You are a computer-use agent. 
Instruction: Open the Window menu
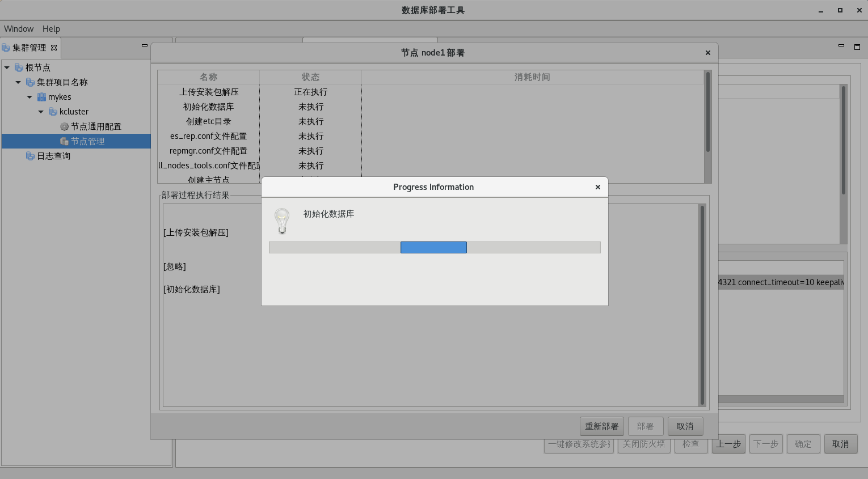point(19,28)
